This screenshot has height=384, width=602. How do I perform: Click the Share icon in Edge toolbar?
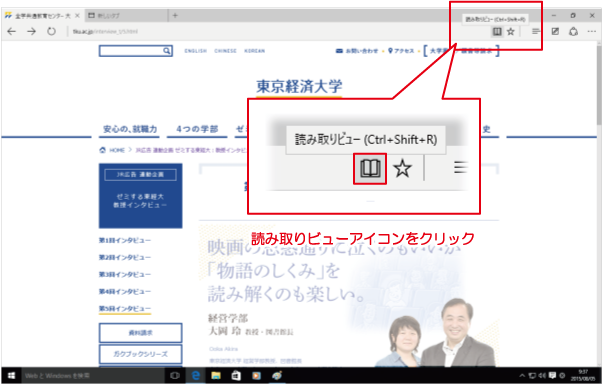tap(574, 31)
